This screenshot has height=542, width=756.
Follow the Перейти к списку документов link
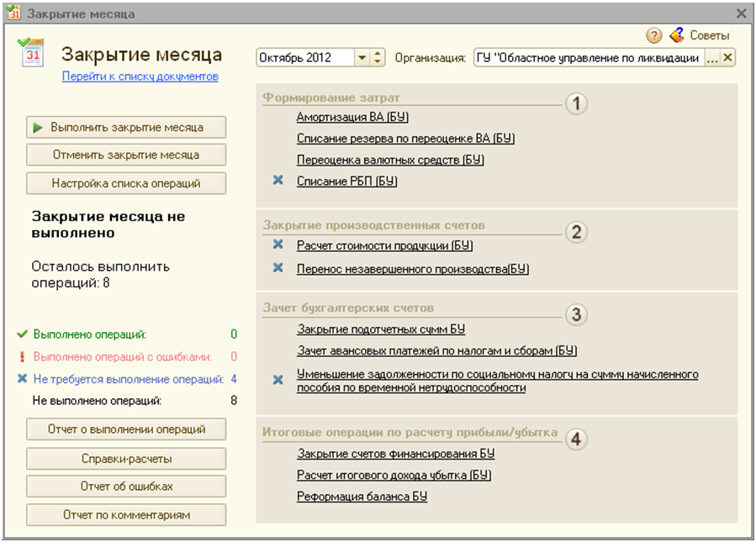click(x=140, y=76)
